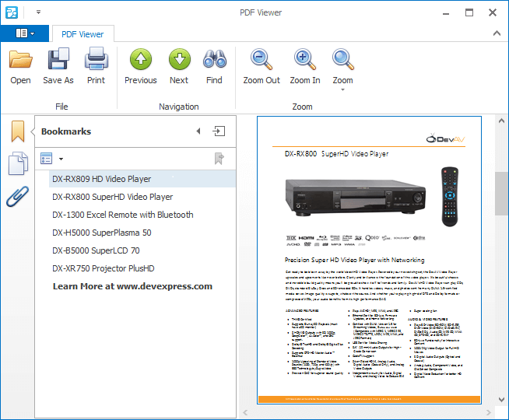The width and height of the screenshot is (509, 420).
Task: Click Learn More at www.devexpress.com bookmark
Action: click(x=132, y=286)
